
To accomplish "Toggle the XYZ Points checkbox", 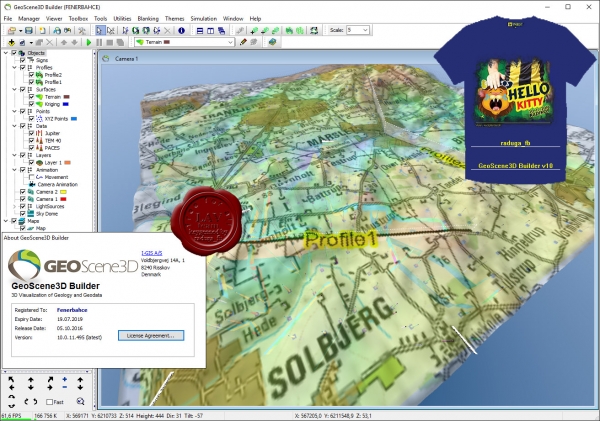I will (x=31, y=119).
